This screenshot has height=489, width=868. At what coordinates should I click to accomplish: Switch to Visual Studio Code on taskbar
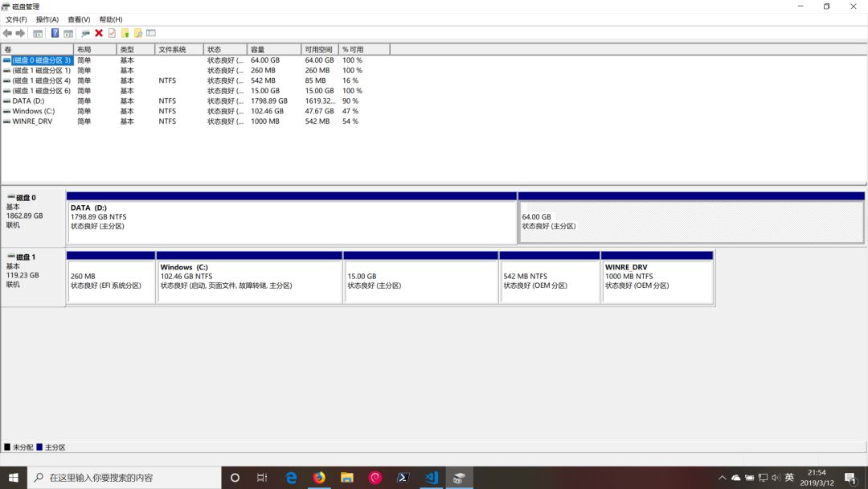pos(432,478)
